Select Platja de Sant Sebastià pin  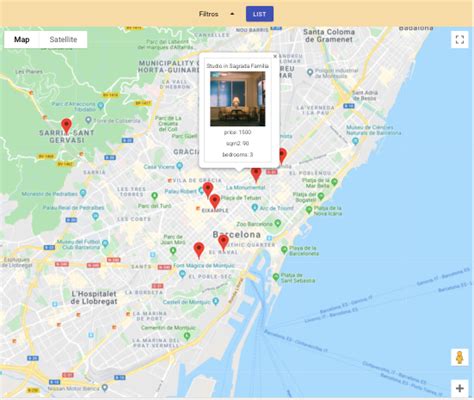click(276, 277)
